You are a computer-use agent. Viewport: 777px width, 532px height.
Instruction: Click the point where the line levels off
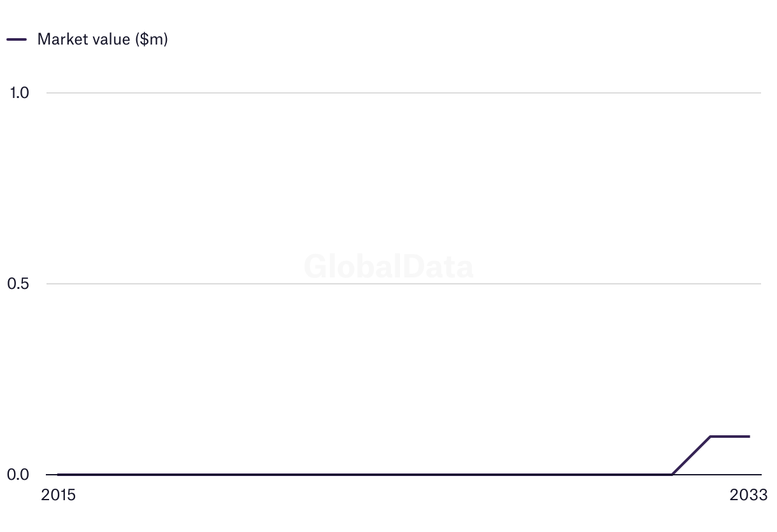pos(711,437)
